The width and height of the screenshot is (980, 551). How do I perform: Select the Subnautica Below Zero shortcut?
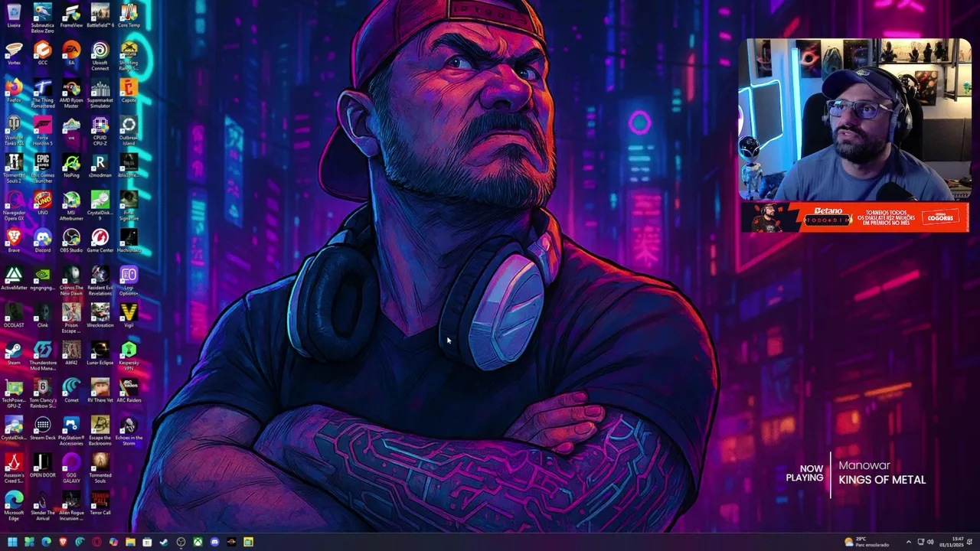[x=43, y=18]
